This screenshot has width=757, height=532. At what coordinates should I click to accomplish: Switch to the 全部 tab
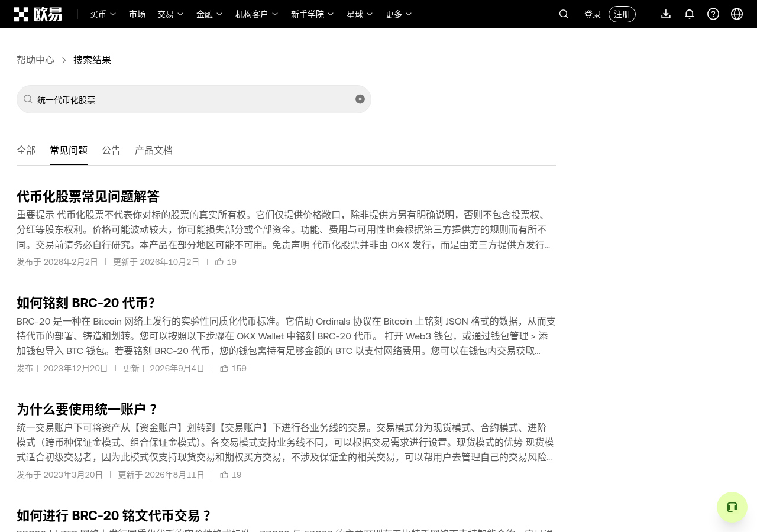tap(26, 150)
